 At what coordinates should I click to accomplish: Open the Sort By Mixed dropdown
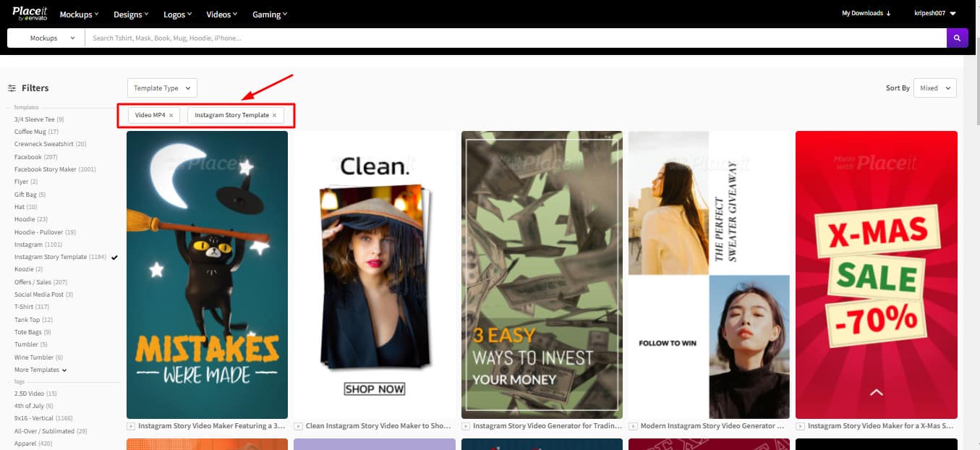click(x=934, y=88)
